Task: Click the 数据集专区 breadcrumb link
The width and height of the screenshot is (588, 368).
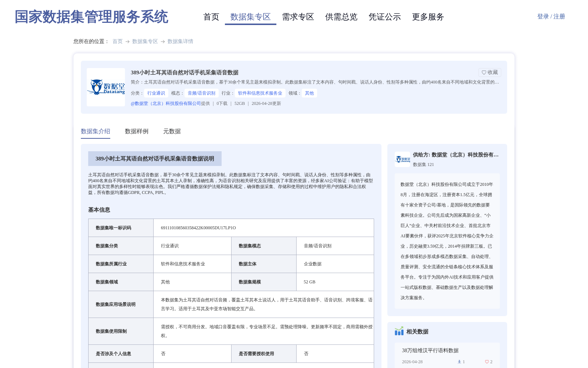Action: [x=145, y=42]
